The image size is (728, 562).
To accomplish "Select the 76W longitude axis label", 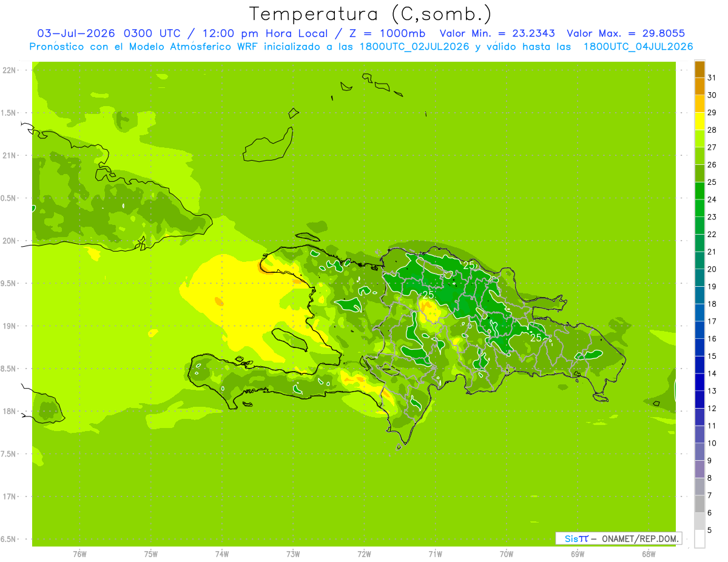I will (x=79, y=554).
